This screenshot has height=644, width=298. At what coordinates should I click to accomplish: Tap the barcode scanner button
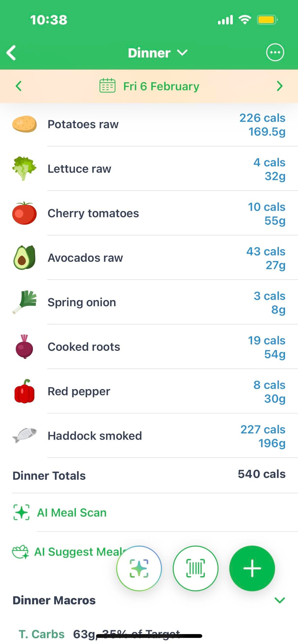coord(195,568)
